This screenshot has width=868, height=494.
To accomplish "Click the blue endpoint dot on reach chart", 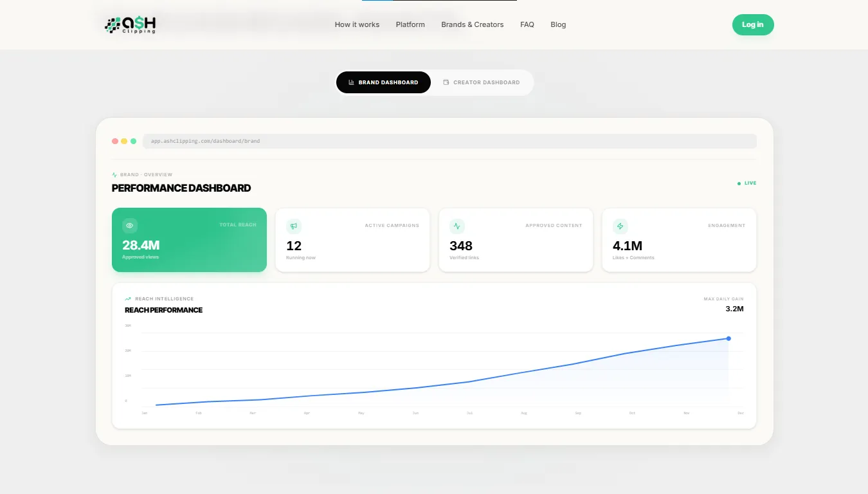I will [728, 338].
